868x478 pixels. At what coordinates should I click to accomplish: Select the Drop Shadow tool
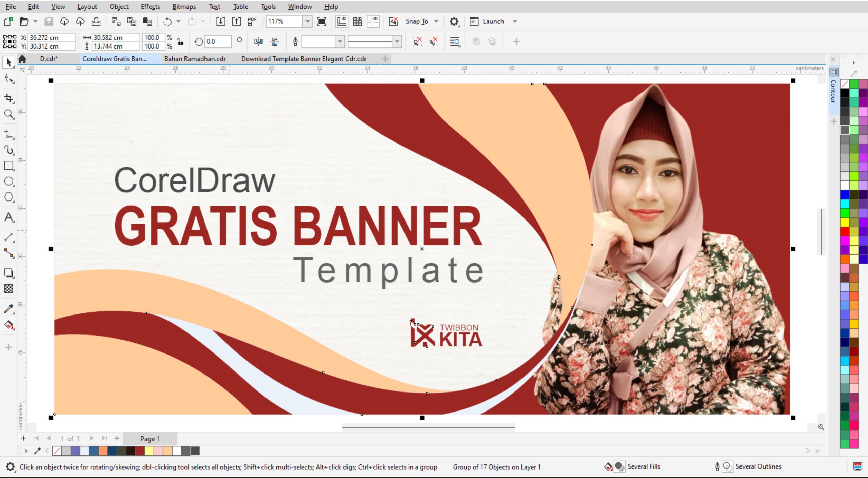9,273
